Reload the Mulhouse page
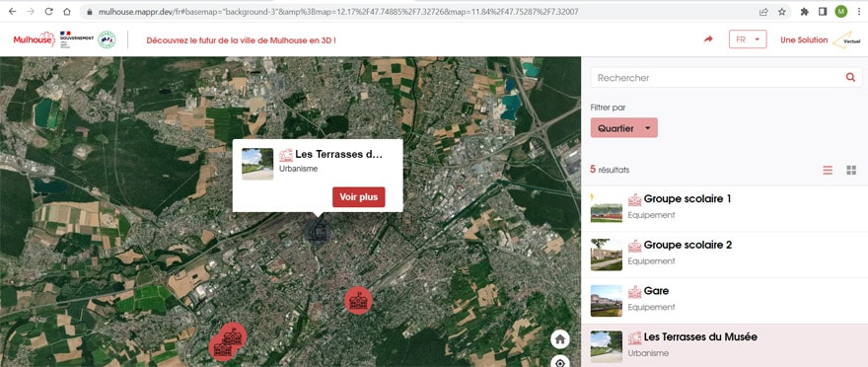868x367 pixels. pyautogui.click(x=48, y=12)
